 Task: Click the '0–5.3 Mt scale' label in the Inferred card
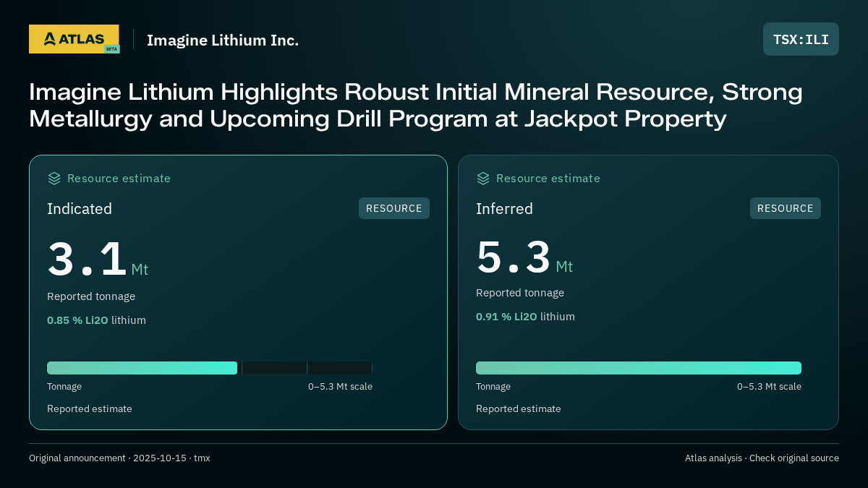769,387
